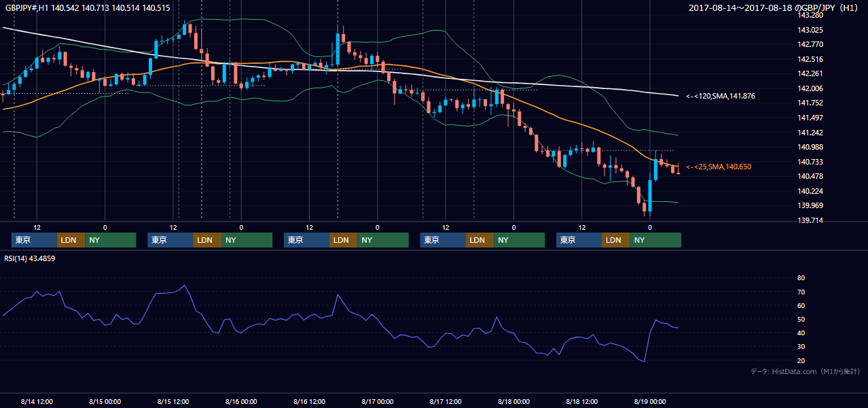Click price axis value 141.242
868x408 pixels.
coord(810,133)
